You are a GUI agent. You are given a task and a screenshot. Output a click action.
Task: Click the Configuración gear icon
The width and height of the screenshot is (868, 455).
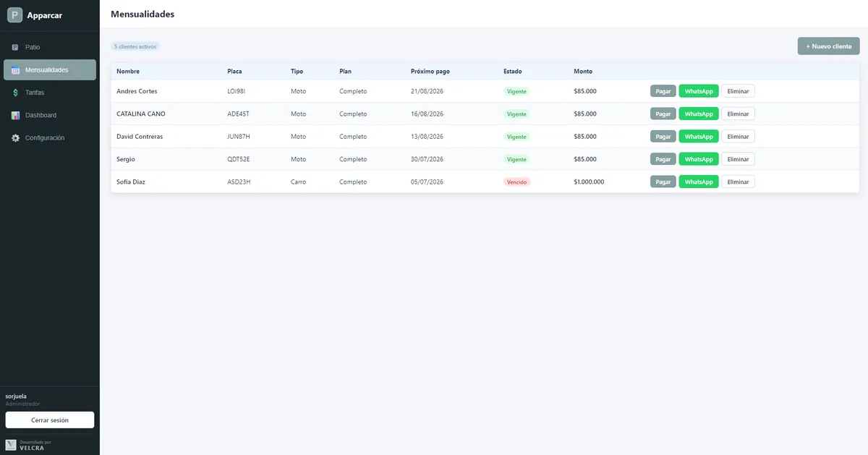[x=15, y=137]
